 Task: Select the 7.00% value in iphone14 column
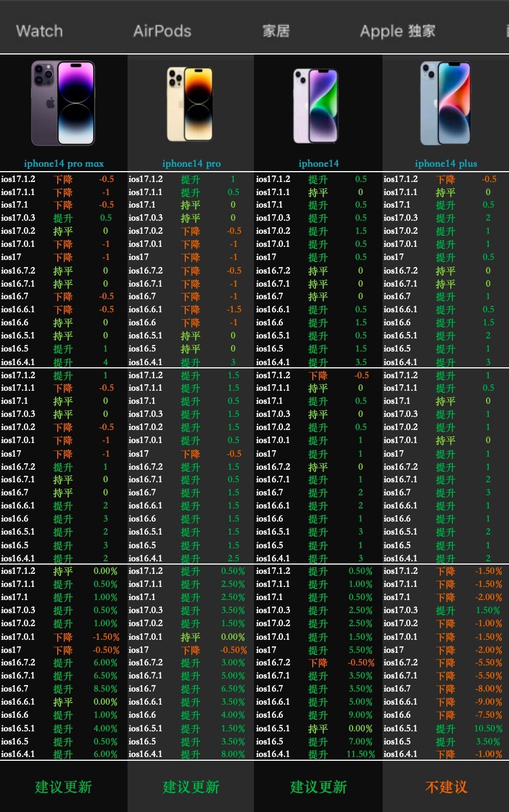point(361,742)
